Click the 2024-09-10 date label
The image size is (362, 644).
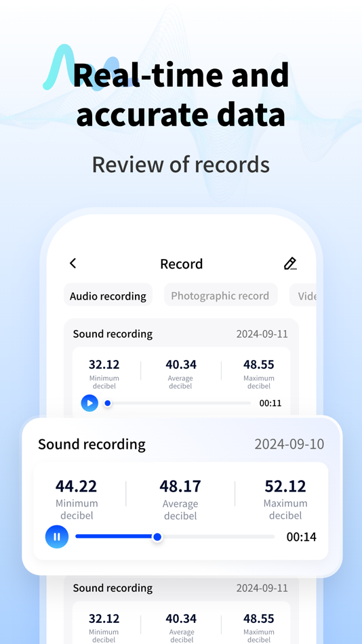(x=289, y=444)
